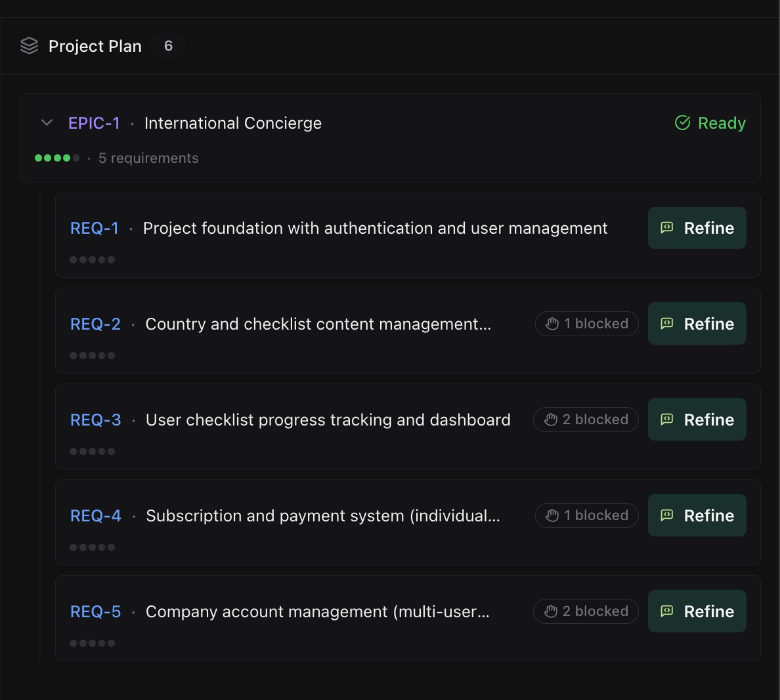Screen dimensions: 780x700
Task: Open the REQ-1 identifier link
Action: click(95, 228)
